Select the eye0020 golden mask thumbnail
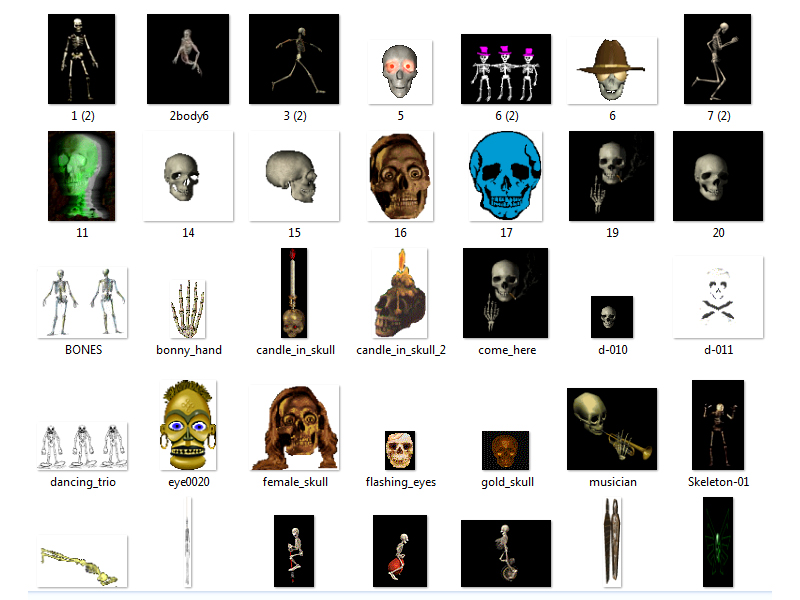This screenshot has width=800, height=600. tap(188, 425)
